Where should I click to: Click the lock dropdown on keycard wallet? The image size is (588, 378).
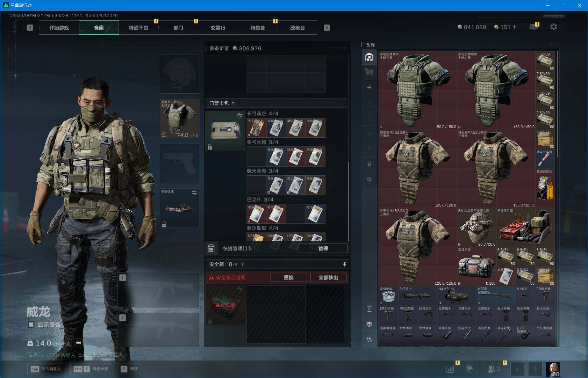[210, 147]
